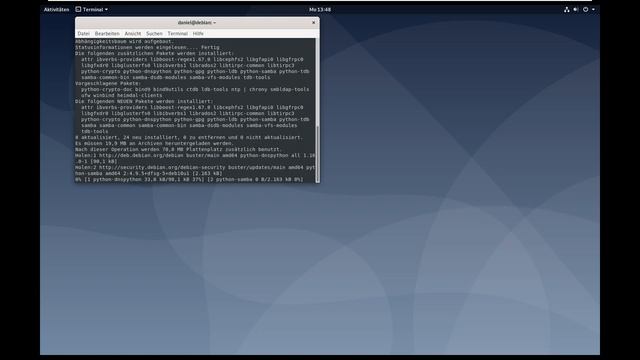Viewport: 640px width, 360px height.
Task: Click line '0 aktualisiert, 24 neu installiert'
Action: tap(189, 138)
